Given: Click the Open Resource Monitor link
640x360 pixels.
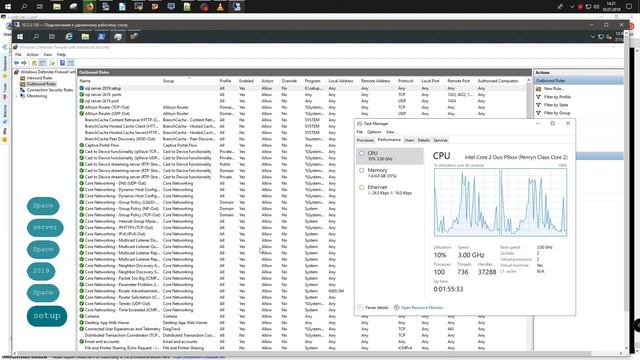Looking at the screenshot, I should click(422, 307).
